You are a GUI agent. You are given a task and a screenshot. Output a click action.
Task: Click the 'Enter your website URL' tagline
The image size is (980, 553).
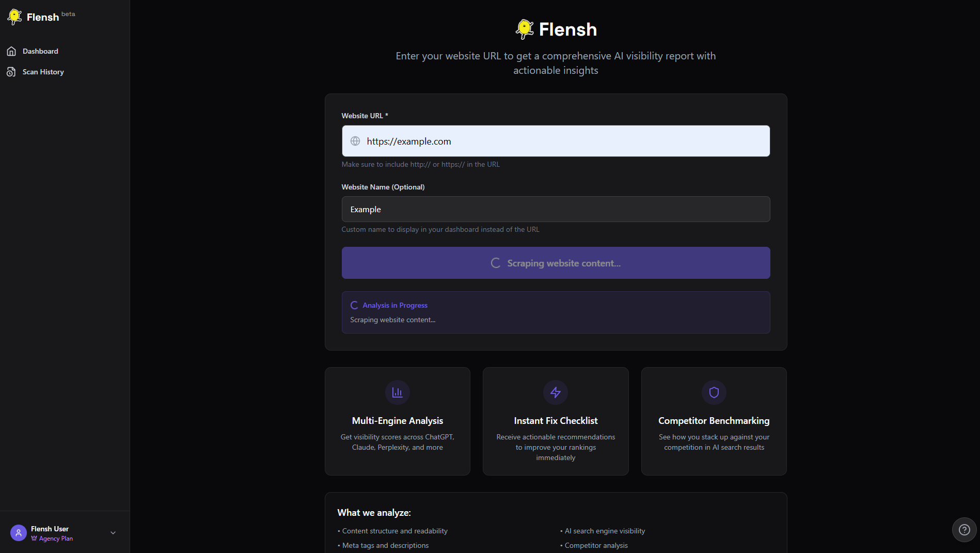556,63
